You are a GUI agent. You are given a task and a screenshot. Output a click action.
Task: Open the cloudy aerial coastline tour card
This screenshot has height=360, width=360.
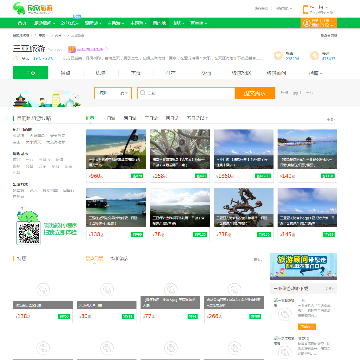(x=180, y=214)
